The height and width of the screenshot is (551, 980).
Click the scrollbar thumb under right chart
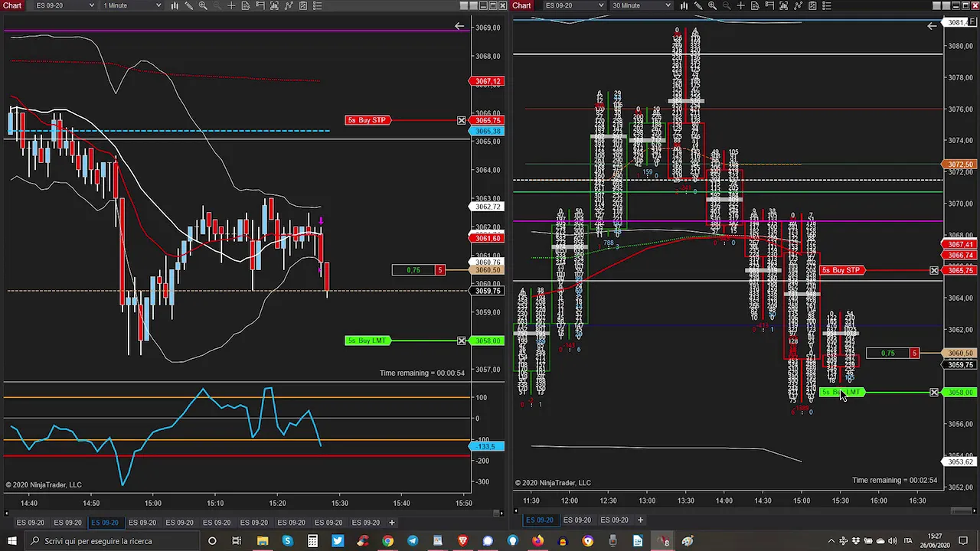click(961, 511)
